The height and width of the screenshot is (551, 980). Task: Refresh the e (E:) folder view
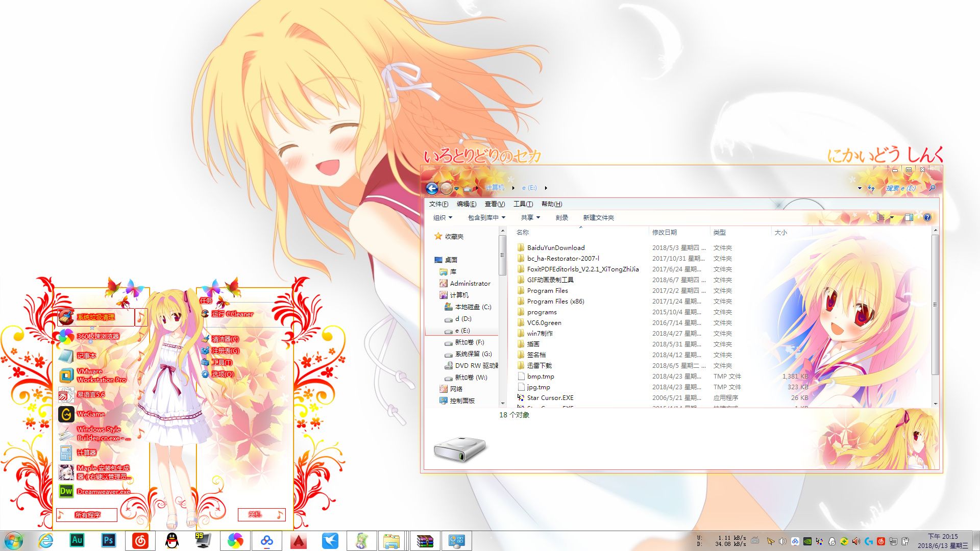(871, 188)
